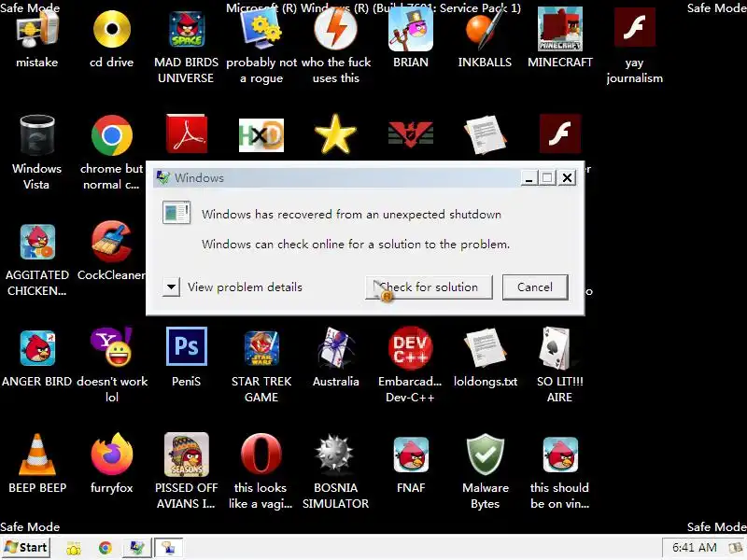Expand View problem details arrow
Image resolution: width=747 pixels, height=560 pixels.
click(171, 287)
